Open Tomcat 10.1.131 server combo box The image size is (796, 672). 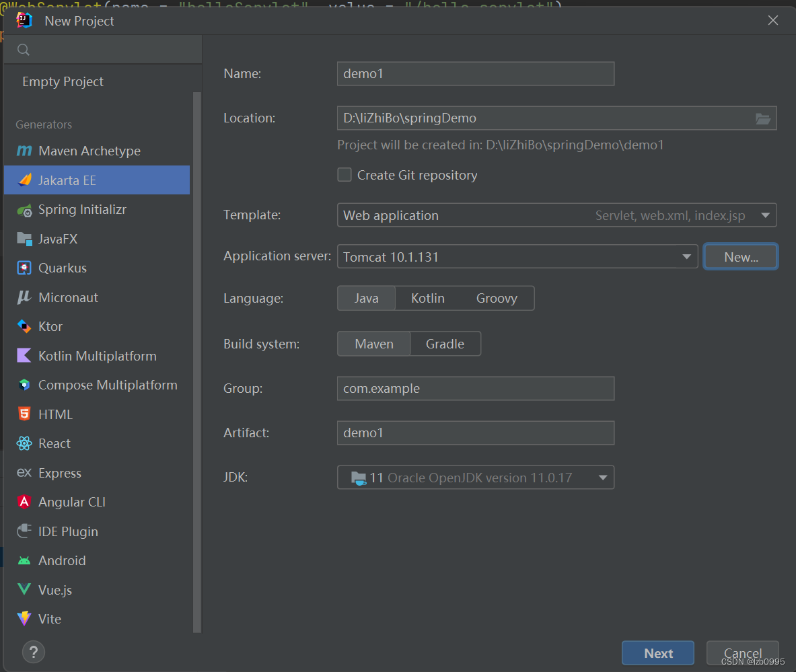[518, 257]
